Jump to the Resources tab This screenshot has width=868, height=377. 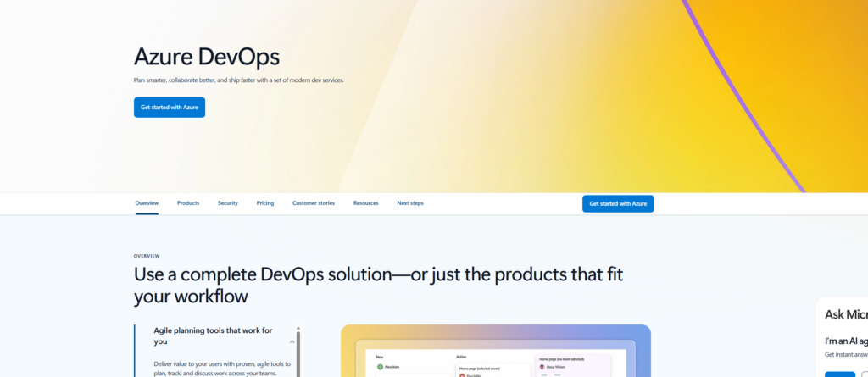coord(365,203)
